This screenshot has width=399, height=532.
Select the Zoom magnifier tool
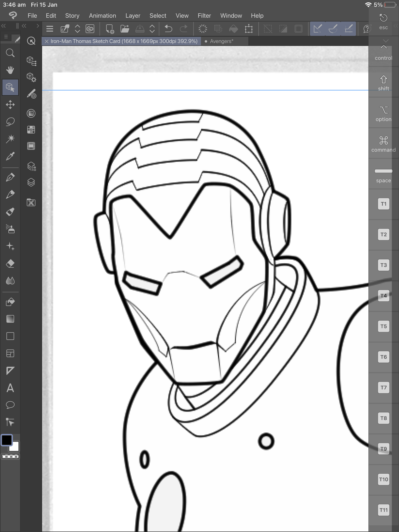[x=10, y=53]
